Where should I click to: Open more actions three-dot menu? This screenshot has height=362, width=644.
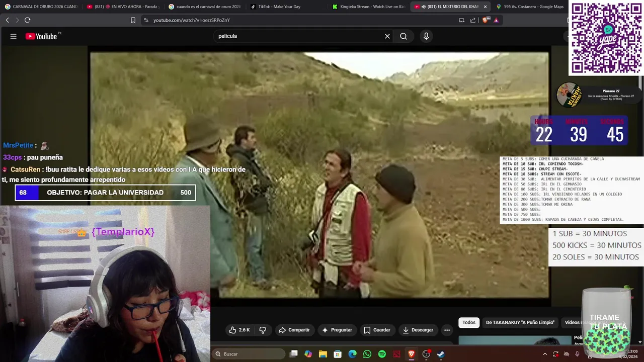pyautogui.click(x=447, y=330)
